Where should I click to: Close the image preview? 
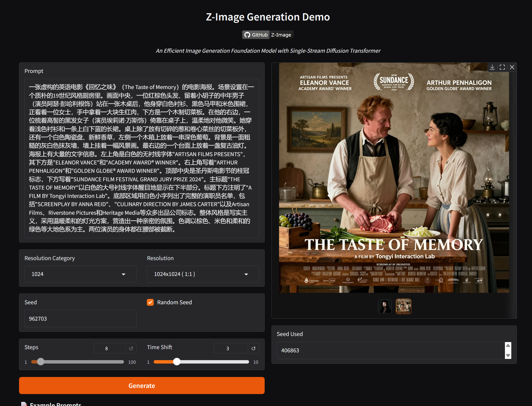512,67
